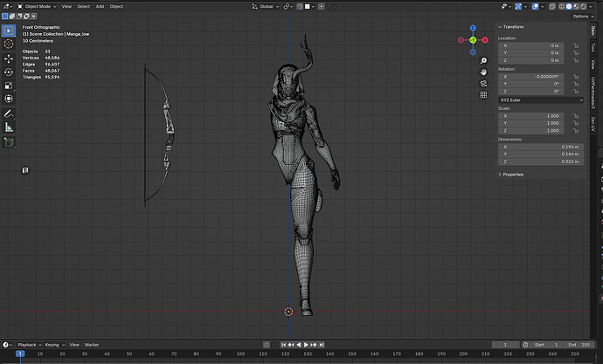Open the XYZ Euler rotation mode dropdown
The height and width of the screenshot is (364, 603).
[541, 100]
